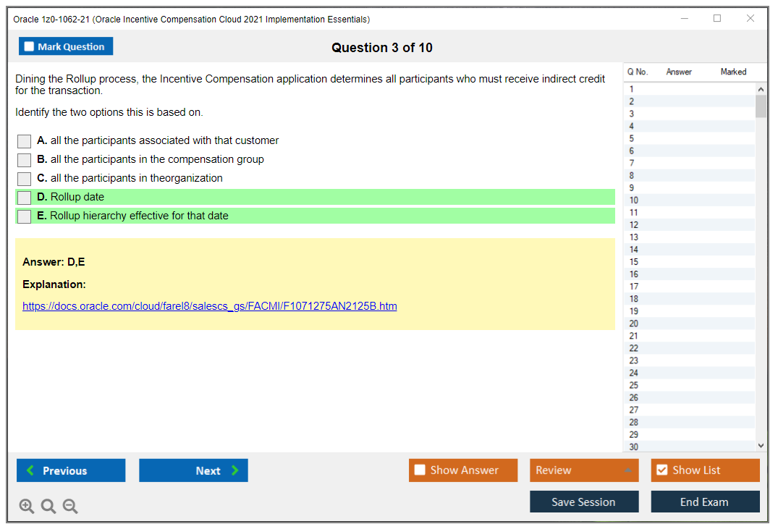Enable the Mark Question checkbox
778x532 pixels.
[28, 46]
